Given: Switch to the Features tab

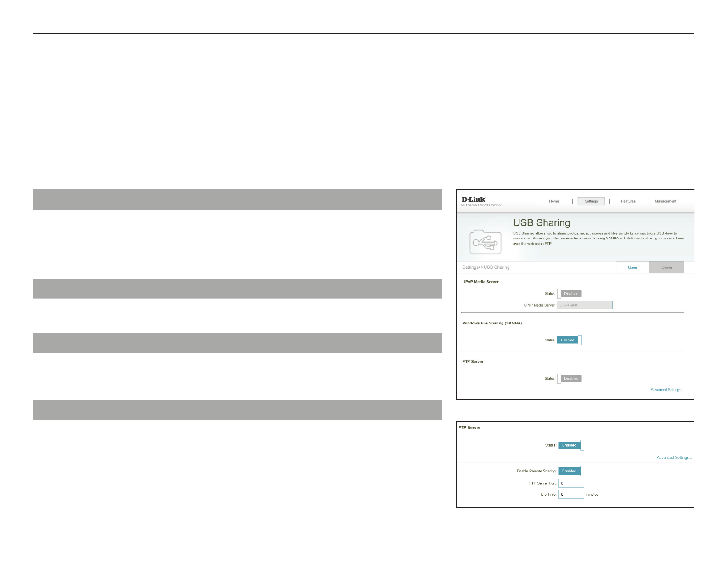Looking at the screenshot, I should click(x=628, y=201).
